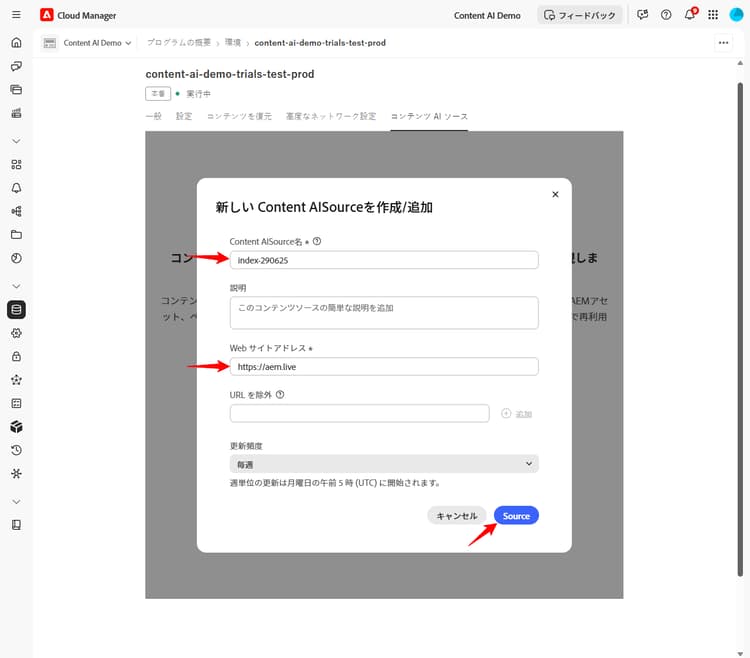Open the book documentation sidebar icon
Screen dimensions: 750x658
point(16,525)
